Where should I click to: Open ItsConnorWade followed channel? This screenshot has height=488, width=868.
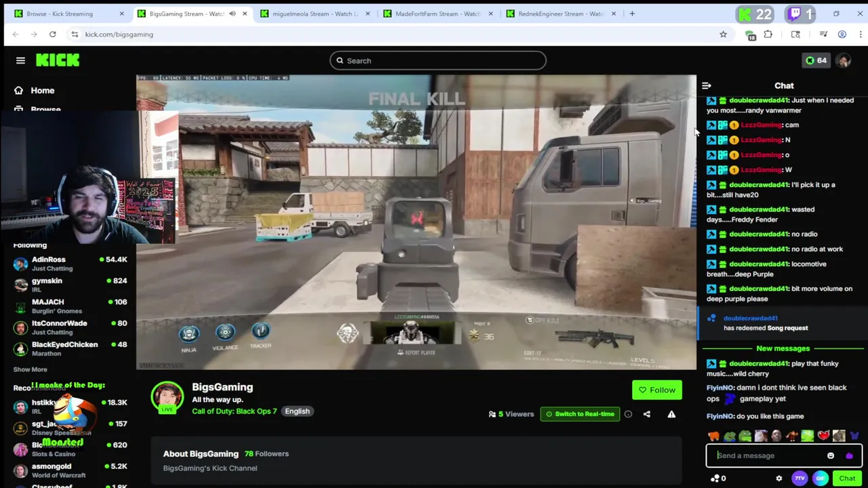71,327
